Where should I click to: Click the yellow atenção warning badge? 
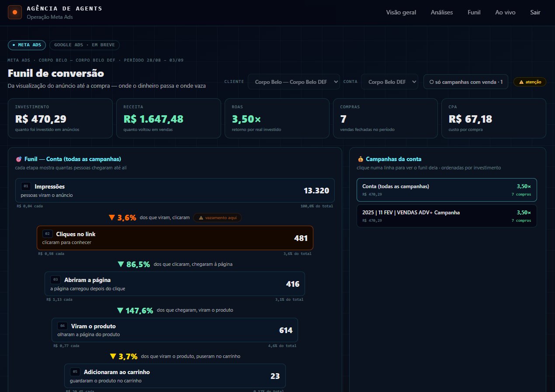click(530, 82)
